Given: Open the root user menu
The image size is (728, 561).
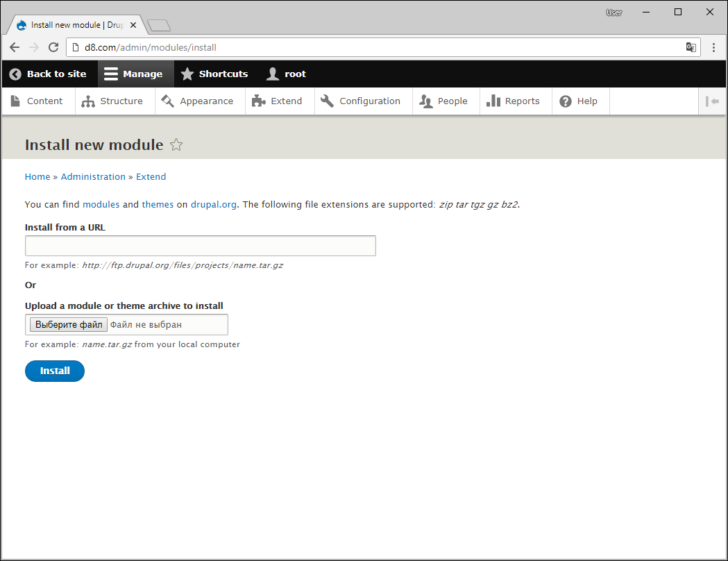Looking at the screenshot, I should [287, 74].
